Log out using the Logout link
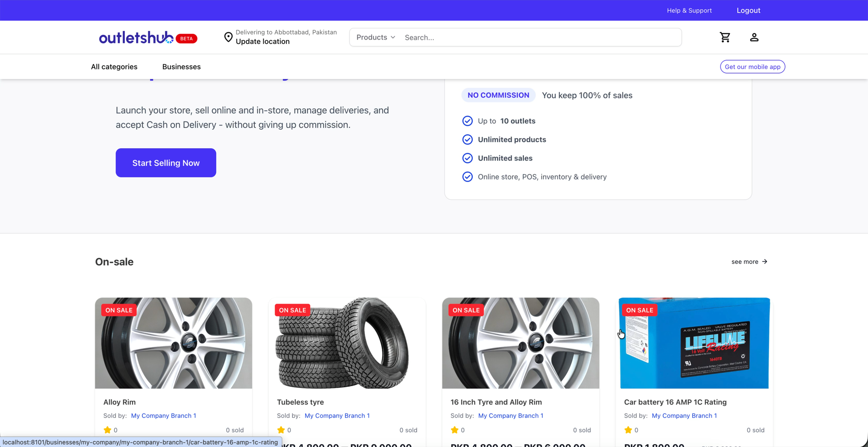Viewport: 868px width, 447px height. tap(748, 10)
